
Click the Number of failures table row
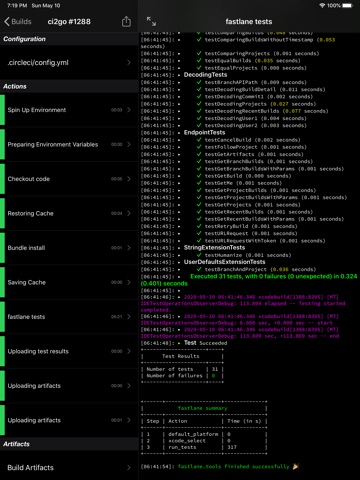tap(182, 376)
